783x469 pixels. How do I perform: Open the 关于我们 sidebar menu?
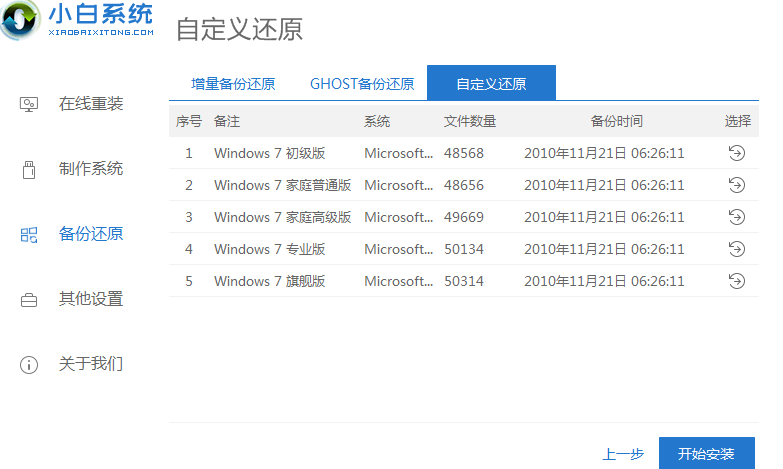coord(91,364)
